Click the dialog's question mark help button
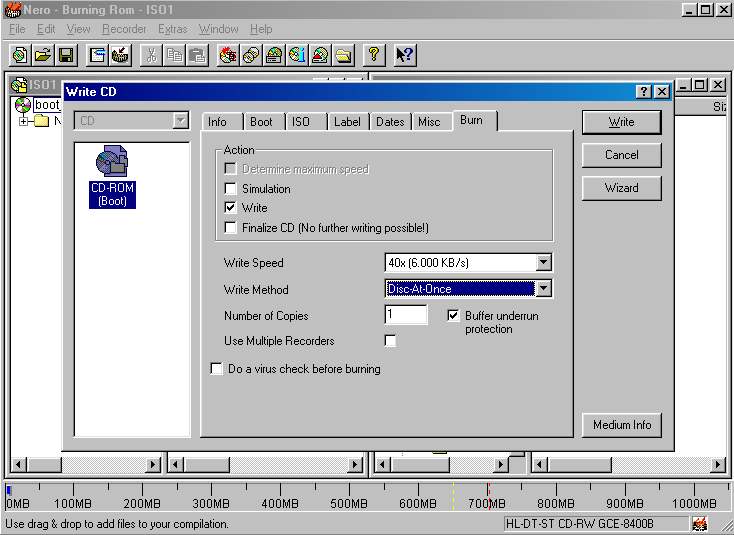 (x=644, y=92)
